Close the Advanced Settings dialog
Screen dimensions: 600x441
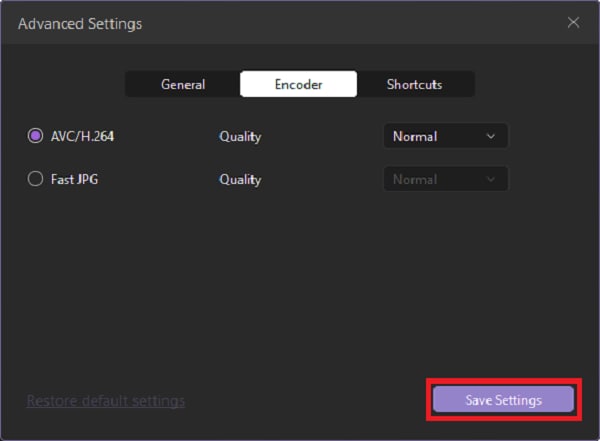[x=573, y=22]
